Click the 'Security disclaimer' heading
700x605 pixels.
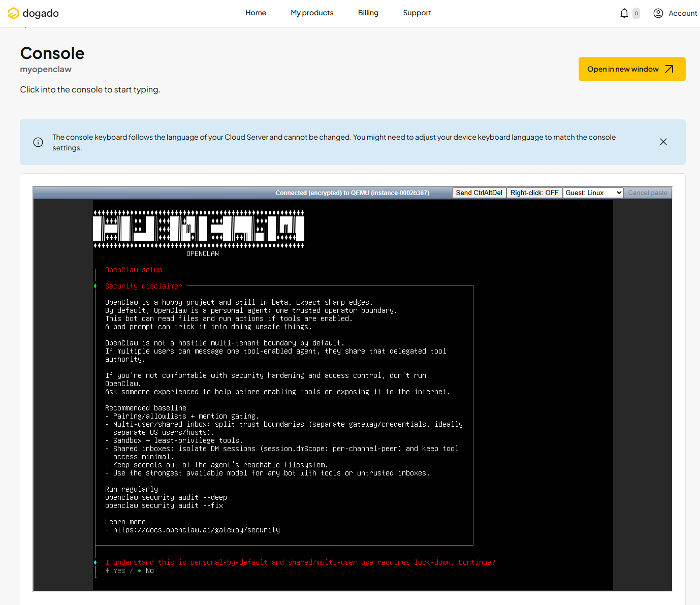144,286
